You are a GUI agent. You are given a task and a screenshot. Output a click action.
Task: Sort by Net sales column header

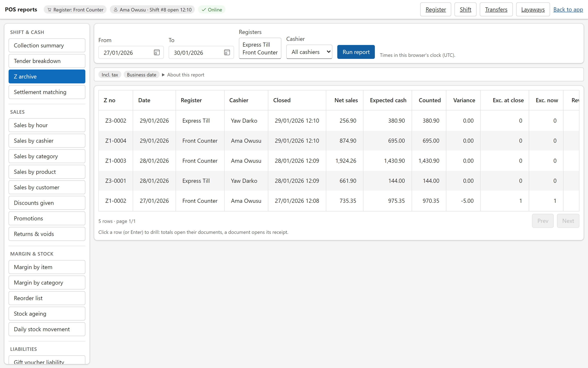pyautogui.click(x=345, y=100)
